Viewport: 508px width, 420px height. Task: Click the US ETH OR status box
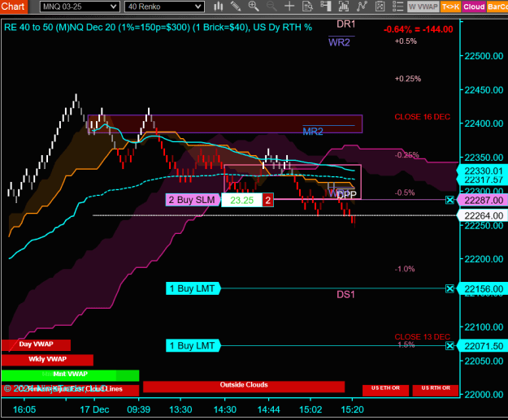[385, 390]
